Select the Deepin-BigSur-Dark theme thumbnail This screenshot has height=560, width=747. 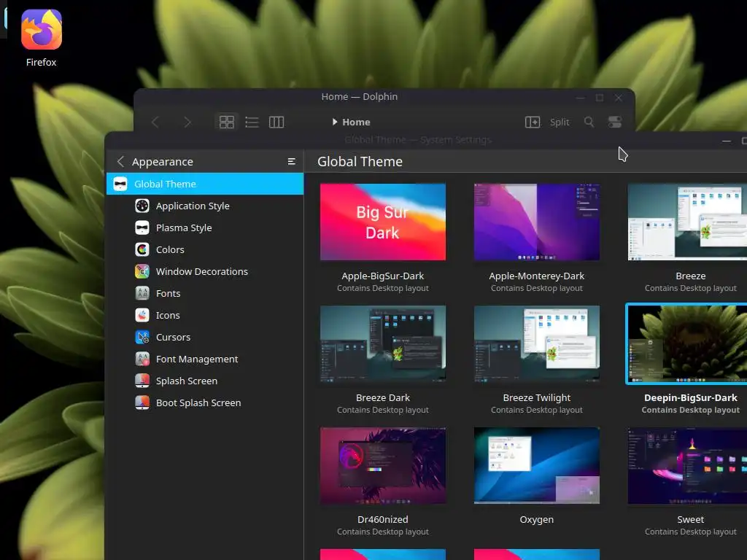point(687,344)
